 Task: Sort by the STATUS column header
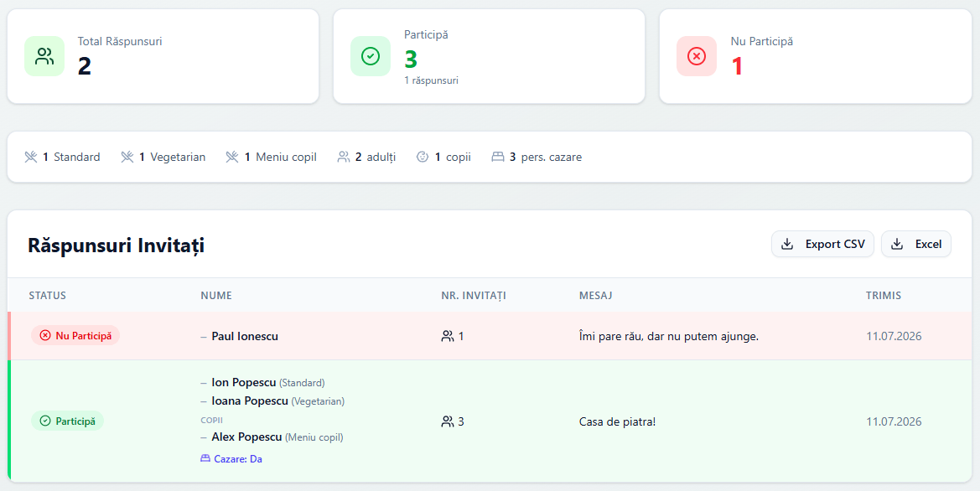pos(48,296)
